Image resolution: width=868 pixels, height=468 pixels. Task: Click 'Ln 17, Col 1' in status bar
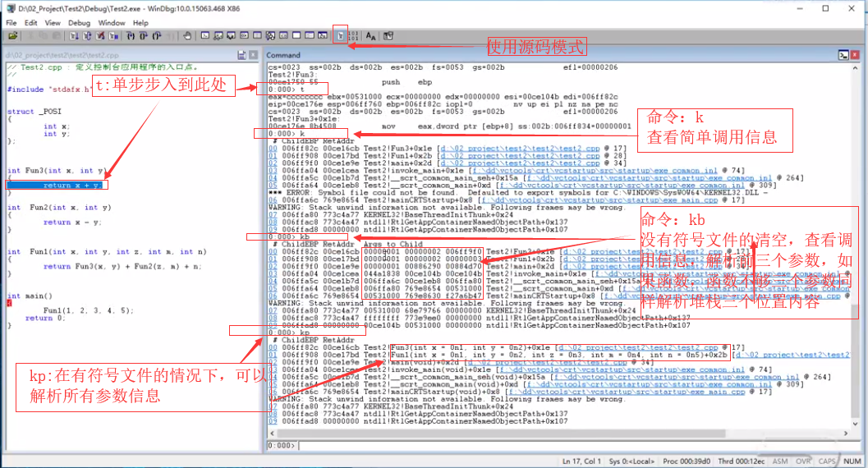click(581, 461)
